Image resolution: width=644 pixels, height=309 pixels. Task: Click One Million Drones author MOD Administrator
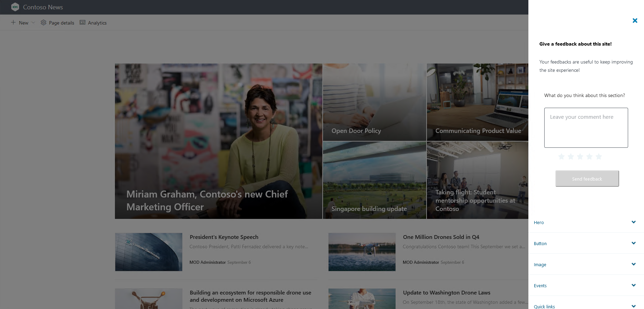[x=421, y=262]
